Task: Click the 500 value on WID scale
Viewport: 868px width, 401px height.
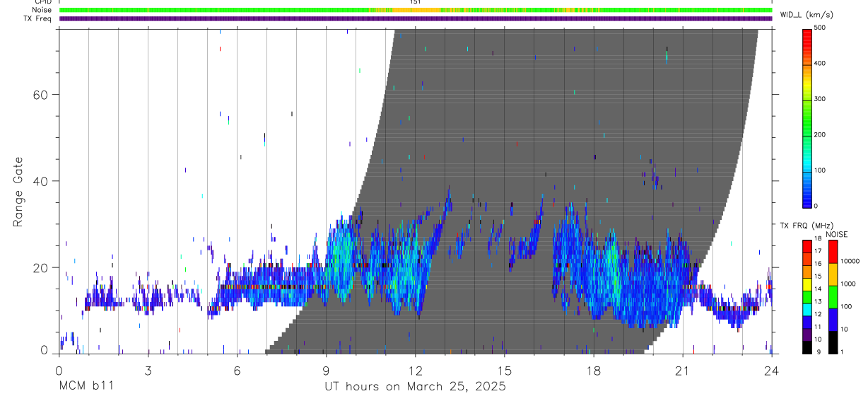Action: (x=820, y=28)
